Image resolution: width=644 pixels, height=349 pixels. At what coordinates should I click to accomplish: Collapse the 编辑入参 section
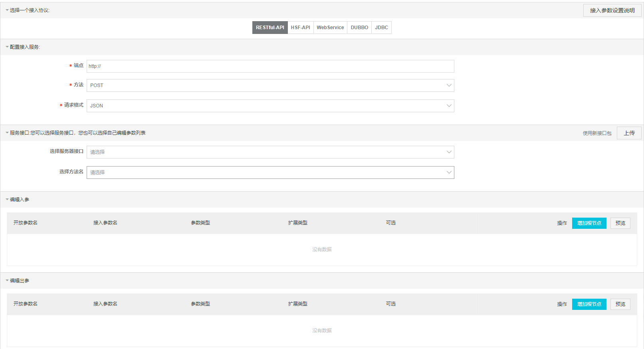point(7,200)
